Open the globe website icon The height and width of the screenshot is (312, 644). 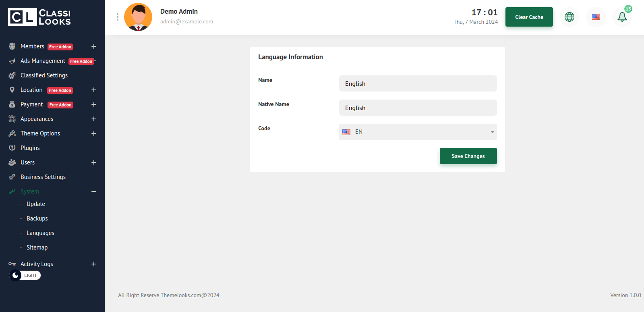pos(569,17)
